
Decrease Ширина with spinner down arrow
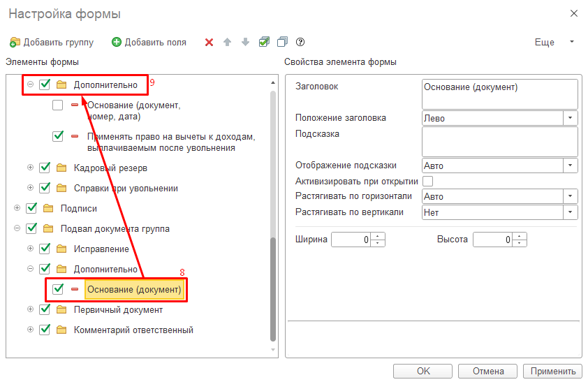click(x=378, y=243)
